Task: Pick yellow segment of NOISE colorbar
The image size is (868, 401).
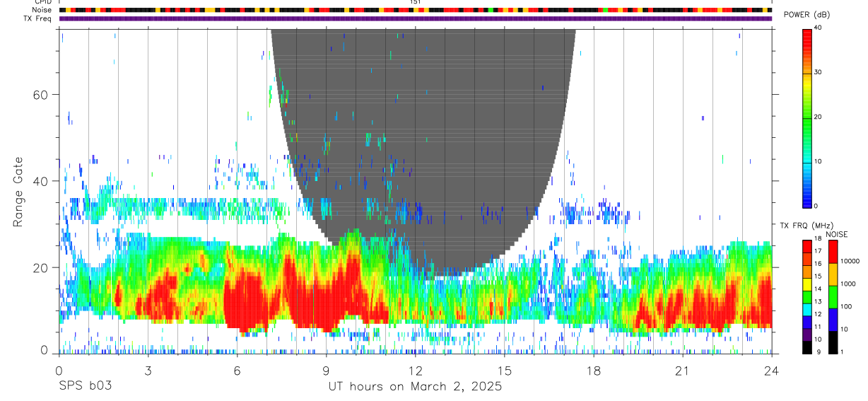Action: pos(833,274)
